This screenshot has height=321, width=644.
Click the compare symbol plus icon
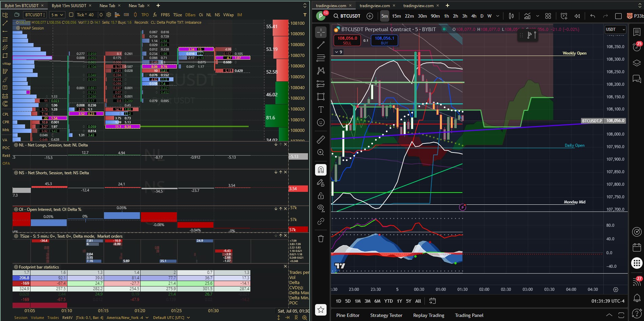370,16
